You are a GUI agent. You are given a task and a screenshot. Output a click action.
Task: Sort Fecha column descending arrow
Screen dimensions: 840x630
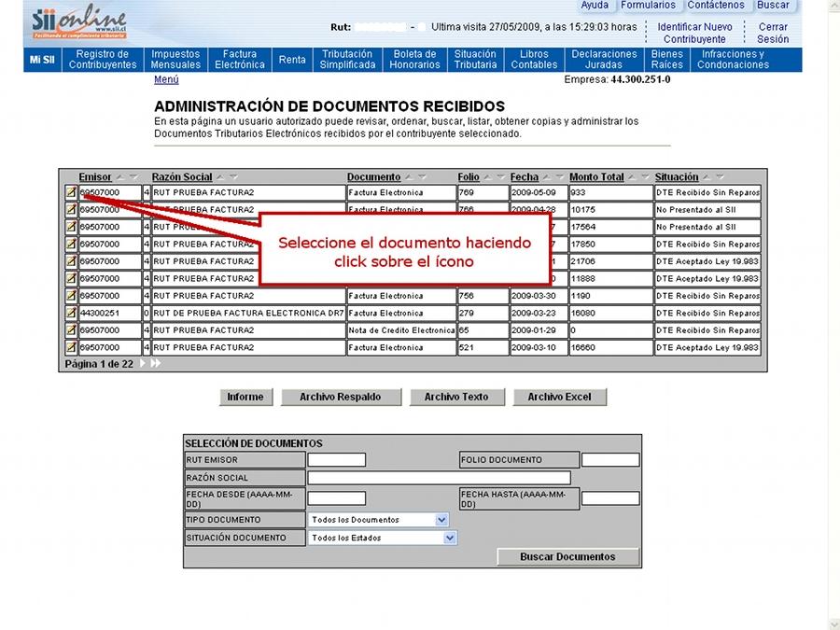coord(559,176)
